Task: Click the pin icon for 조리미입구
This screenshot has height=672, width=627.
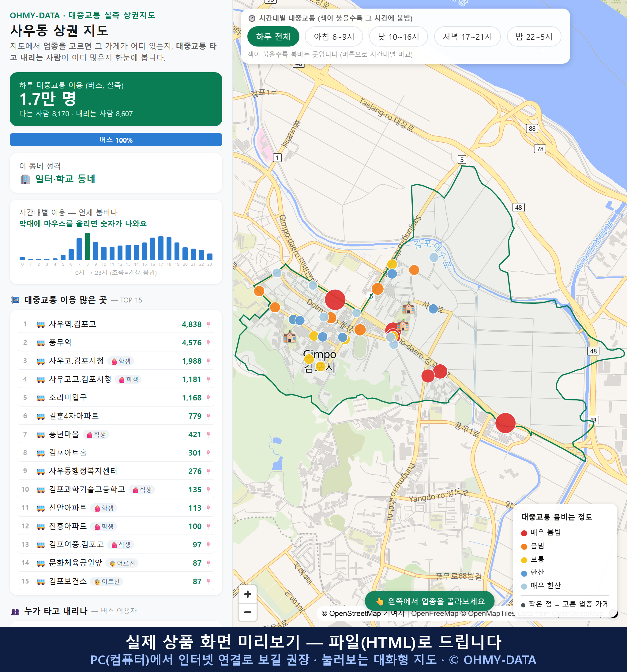Action: click(x=208, y=398)
